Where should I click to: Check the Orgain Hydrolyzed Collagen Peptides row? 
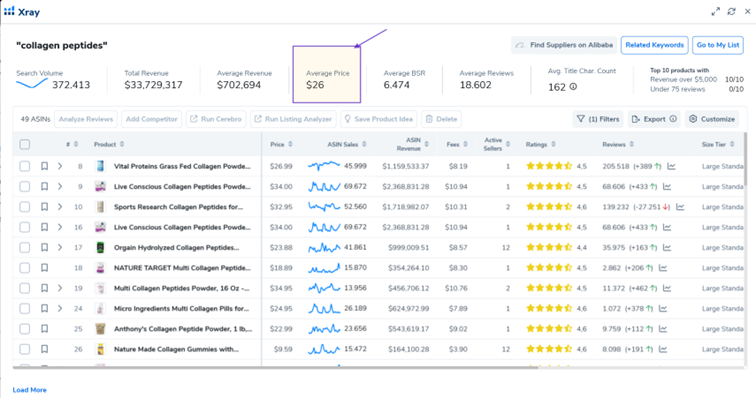pyautogui.click(x=25, y=247)
